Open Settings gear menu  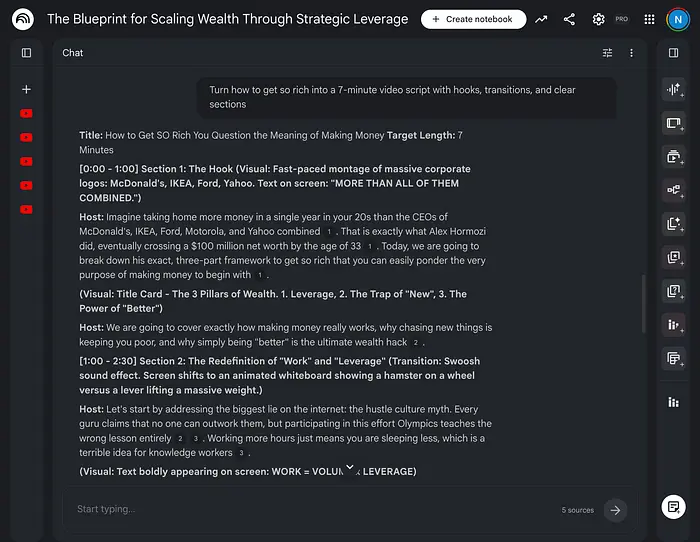click(x=598, y=19)
